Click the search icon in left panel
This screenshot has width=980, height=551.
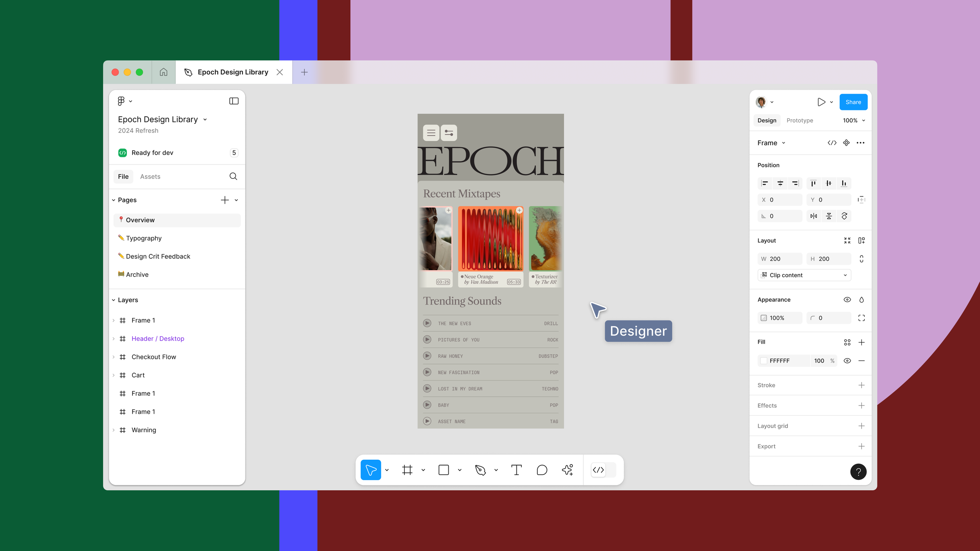tap(233, 176)
